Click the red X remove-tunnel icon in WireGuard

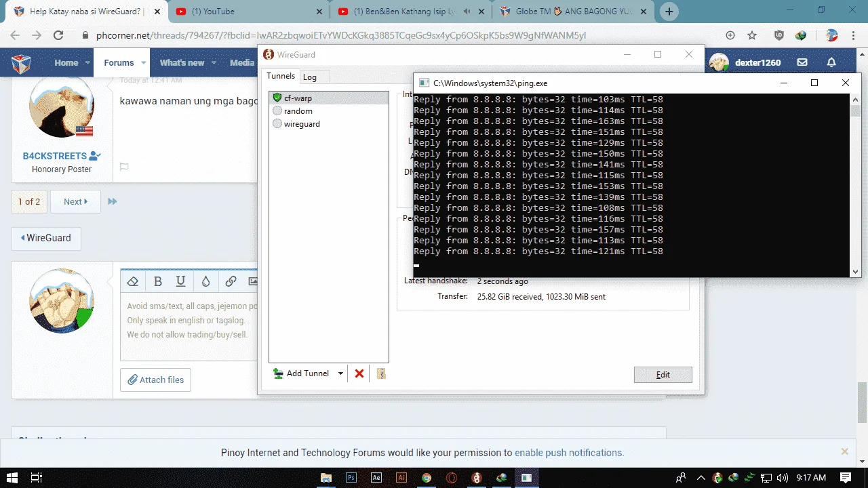pyautogui.click(x=359, y=373)
